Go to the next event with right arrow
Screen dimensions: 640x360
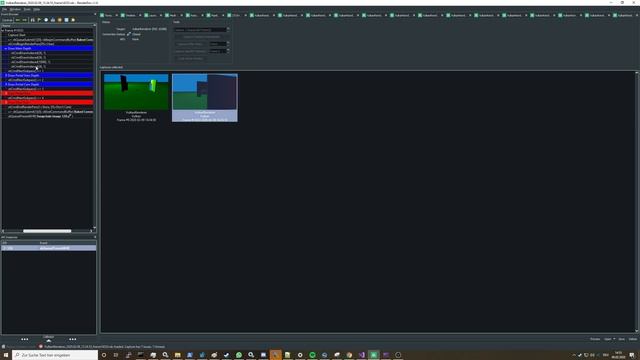[x=24, y=20]
